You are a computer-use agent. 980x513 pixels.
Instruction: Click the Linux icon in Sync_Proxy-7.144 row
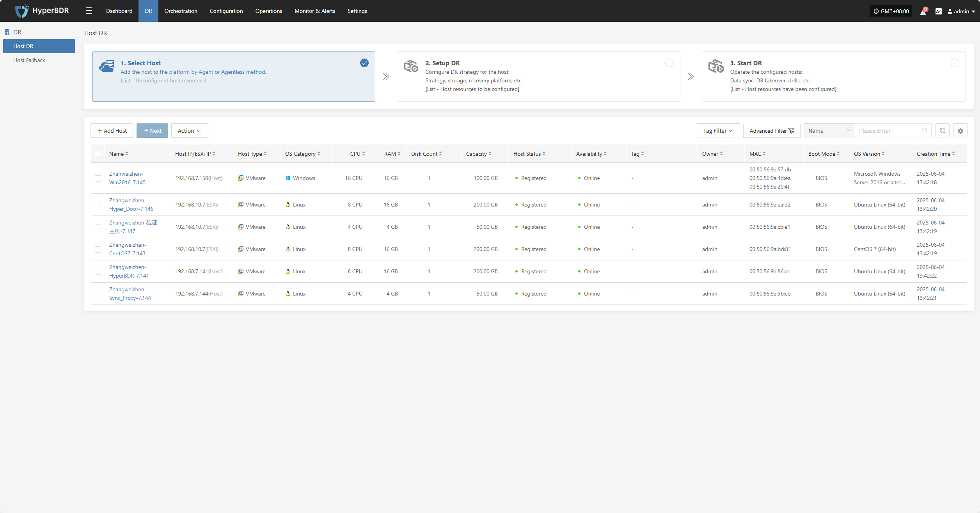pos(288,294)
